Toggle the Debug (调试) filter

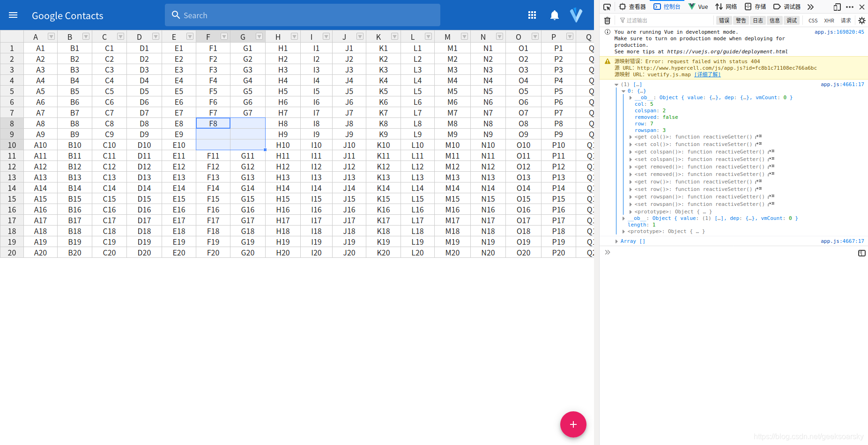792,21
